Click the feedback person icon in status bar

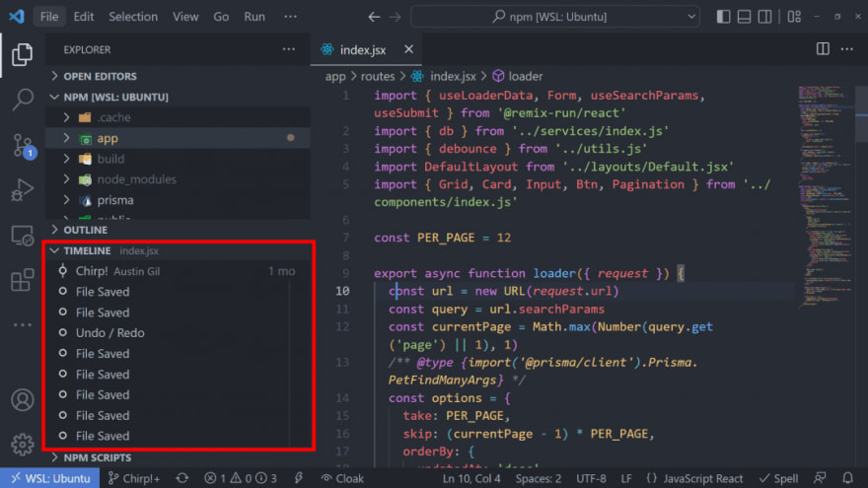tap(820, 478)
